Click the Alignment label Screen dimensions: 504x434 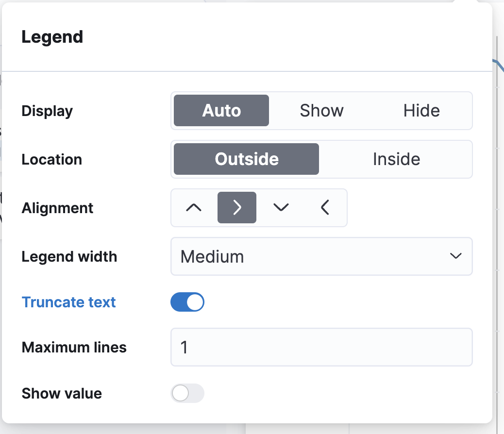58,208
